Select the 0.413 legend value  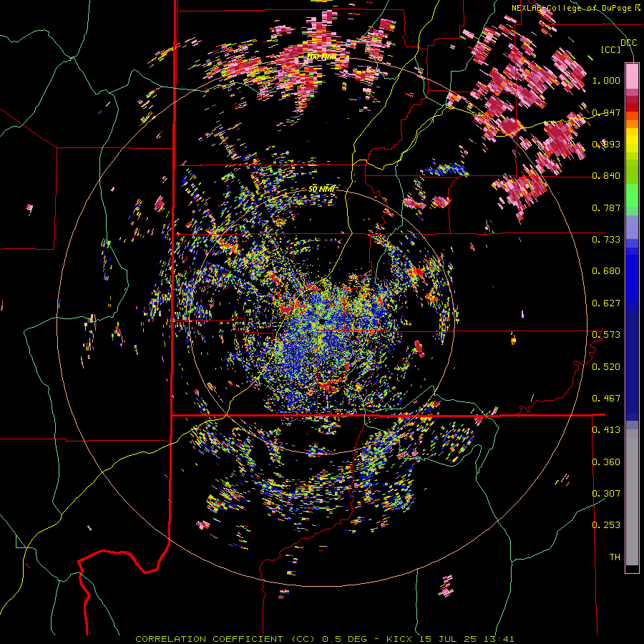[x=606, y=430]
